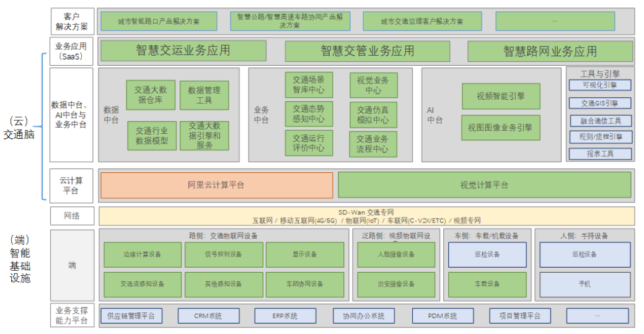Viewport: 644px width, 334px height.
Task: Select the 人脸摄像设备 box
Action: (396, 255)
